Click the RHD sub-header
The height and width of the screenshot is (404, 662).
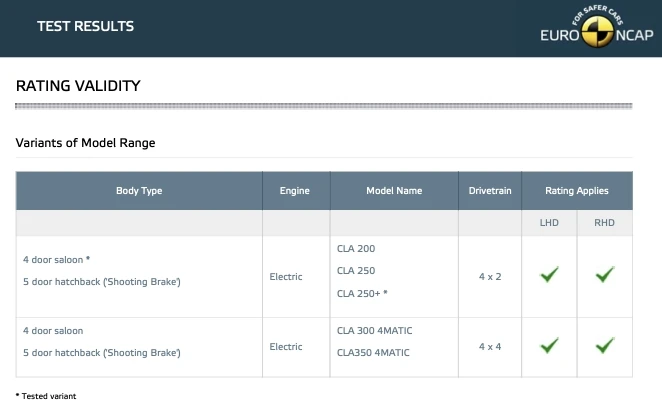coord(604,223)
